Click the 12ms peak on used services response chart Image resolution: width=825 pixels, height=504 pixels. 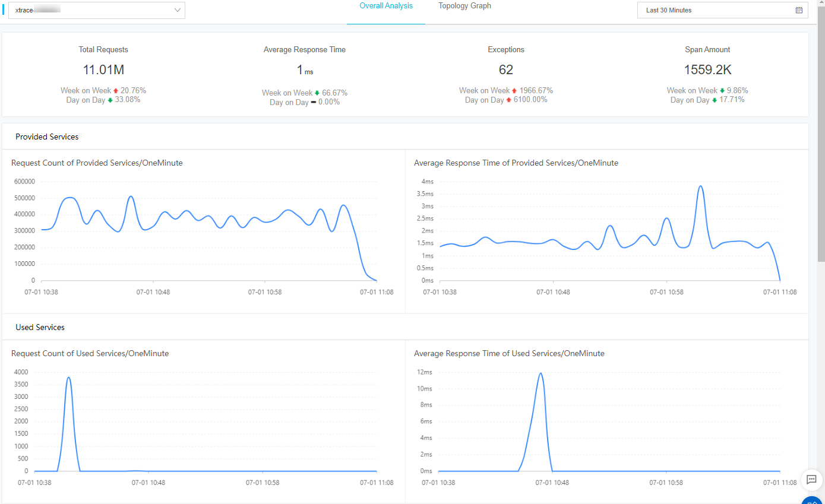click(540, 373)
